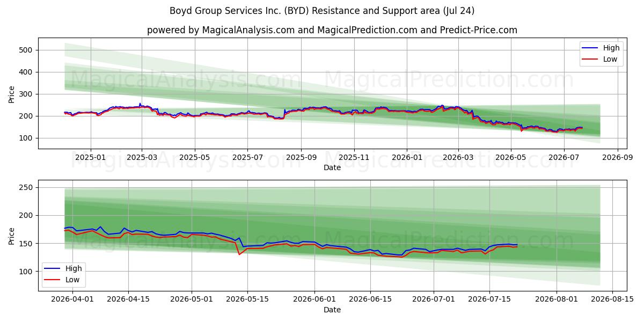This screenshot has width=644, height=322.
Task: Click the '2025-11' tick label on top chart
Action: tap(354, 158)
